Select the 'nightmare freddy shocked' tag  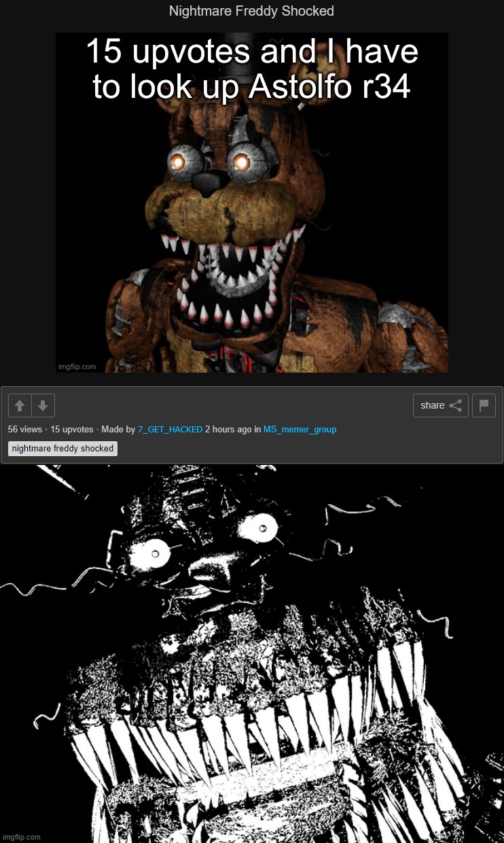(62, 449)
